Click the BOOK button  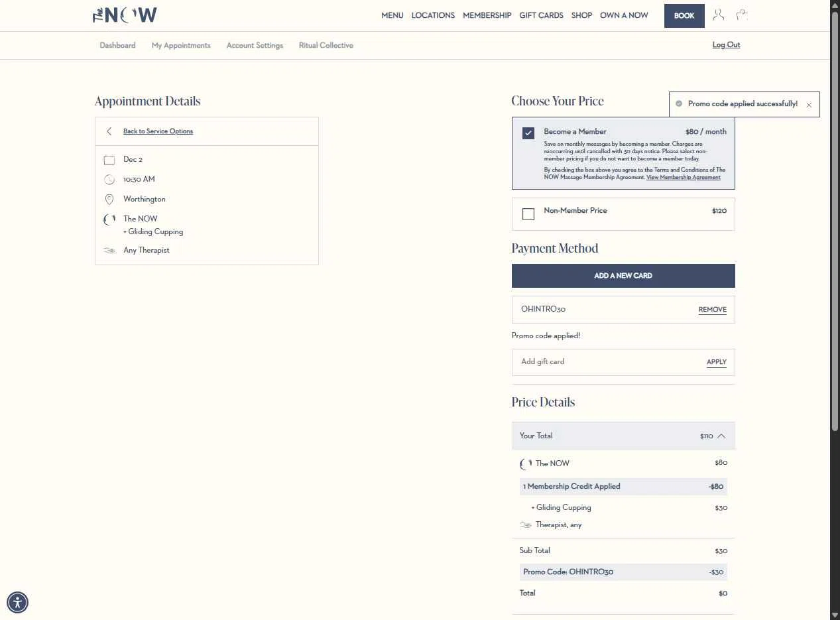684,16
